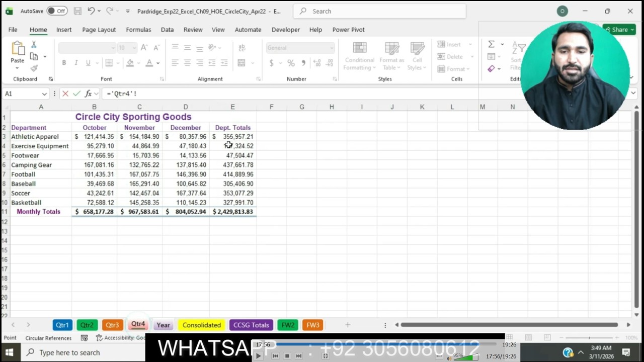
Task: Click the Format Painter brush icon
Action: (x=34, y=68)
